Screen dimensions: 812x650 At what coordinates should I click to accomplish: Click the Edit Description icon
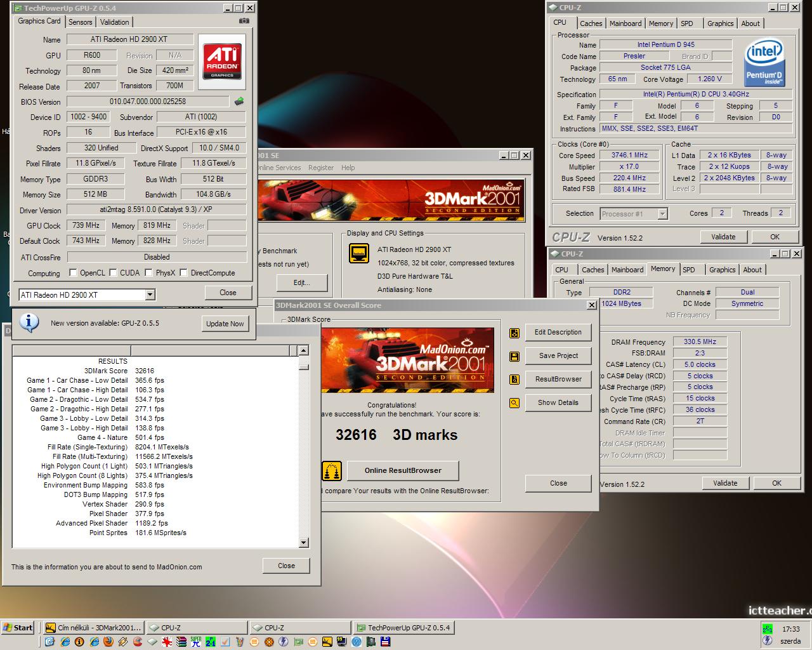pos(514,333)
